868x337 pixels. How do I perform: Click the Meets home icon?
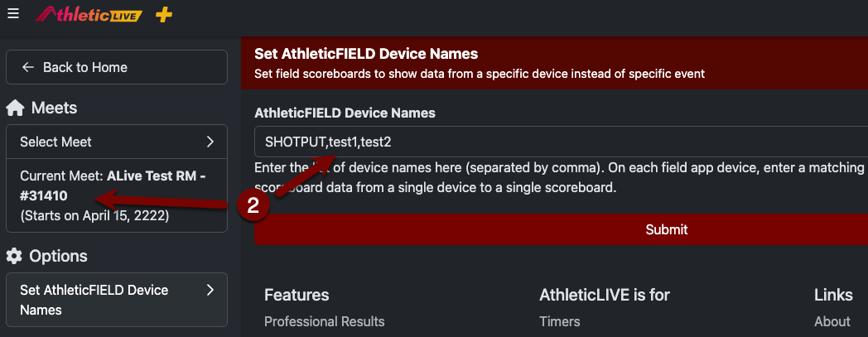click(x=15, y=108)
